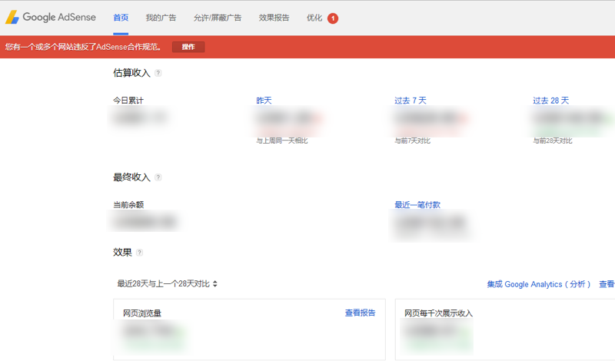Open the 最近一笔付款 link
The height and width of the screenshot is (364, 615).
coord(417,204)
